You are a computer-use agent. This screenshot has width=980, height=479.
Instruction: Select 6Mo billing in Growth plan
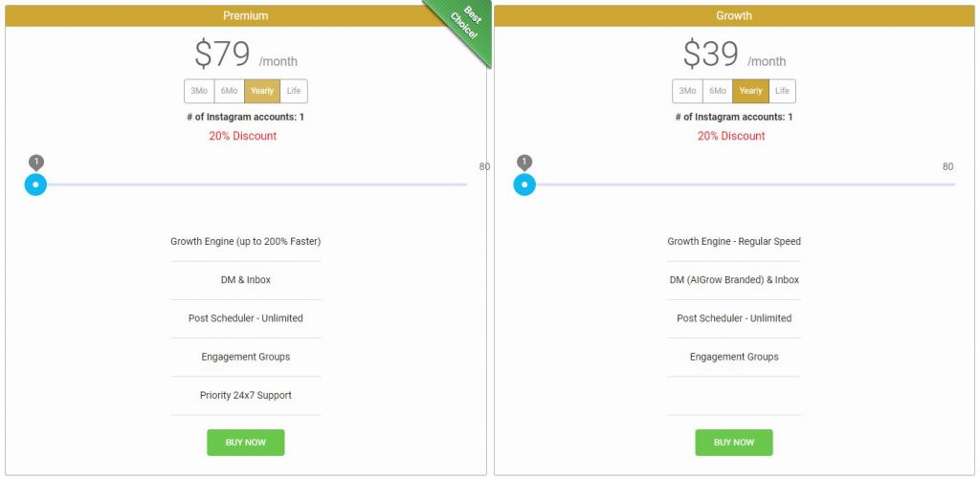coord(717,91)
